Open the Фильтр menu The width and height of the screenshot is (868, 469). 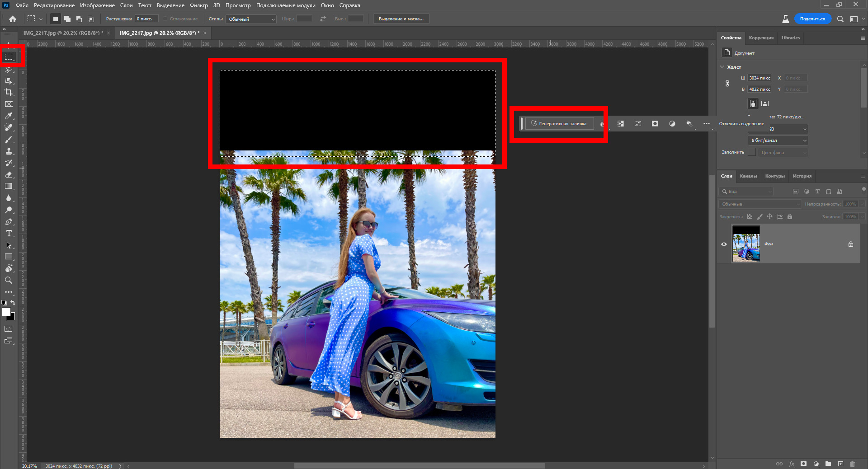198,5
